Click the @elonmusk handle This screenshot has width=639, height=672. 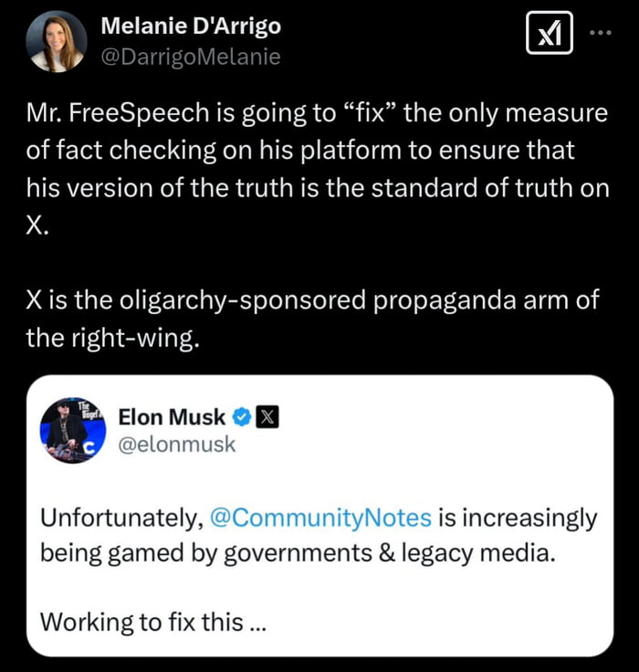pos(177,445)
